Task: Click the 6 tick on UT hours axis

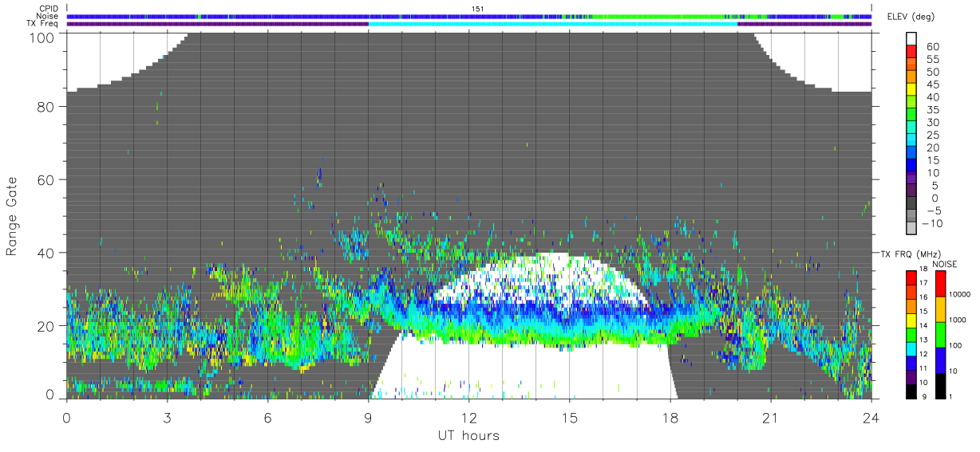Action: click(x=268, y=417)
